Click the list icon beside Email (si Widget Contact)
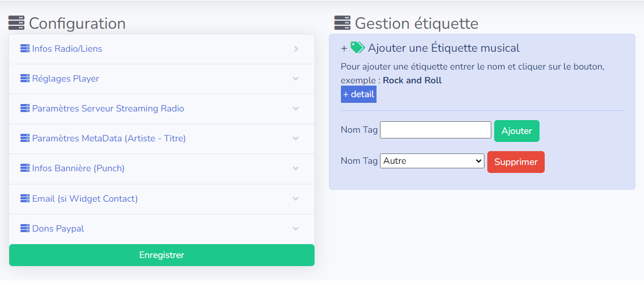 point(25,199)
